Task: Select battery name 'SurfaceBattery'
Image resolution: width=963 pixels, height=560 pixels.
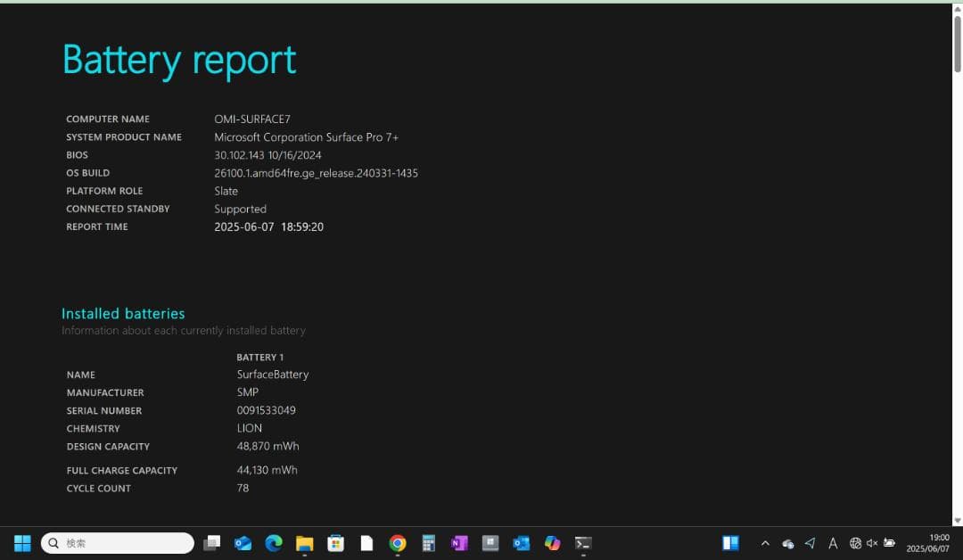Action: (273, 374)
